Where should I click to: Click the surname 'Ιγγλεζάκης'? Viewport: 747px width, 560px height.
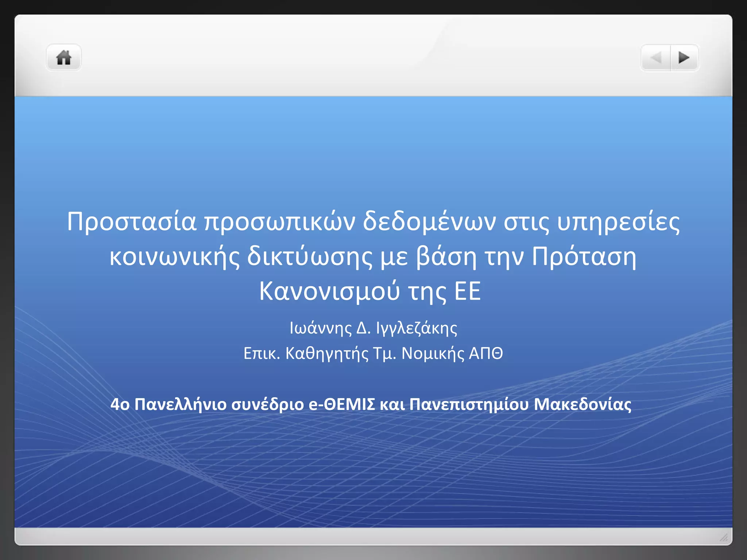(417, 328)
